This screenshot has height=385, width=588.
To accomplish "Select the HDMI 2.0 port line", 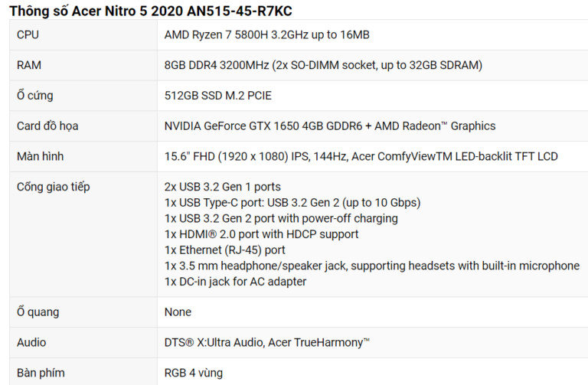I will pos(261,234).
